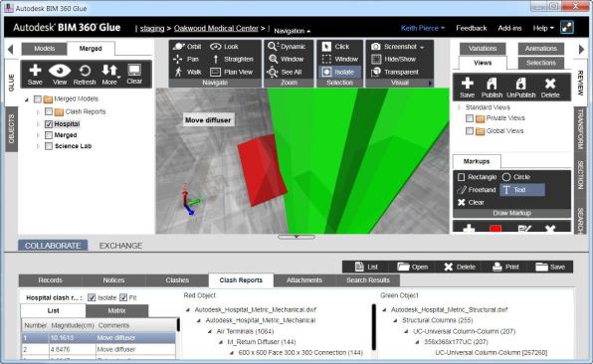593x364 pixels.
Task: Select the Look tool
Action: point(224,47)
